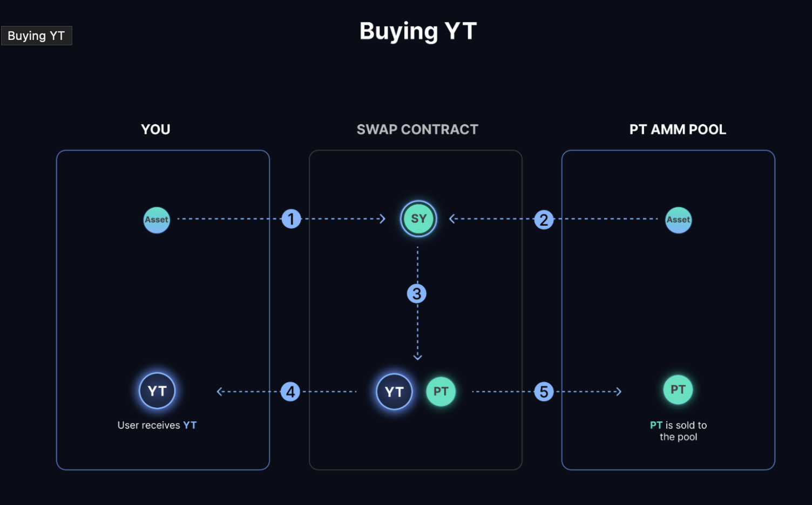Click the YOU column heading

coord(155,129)
